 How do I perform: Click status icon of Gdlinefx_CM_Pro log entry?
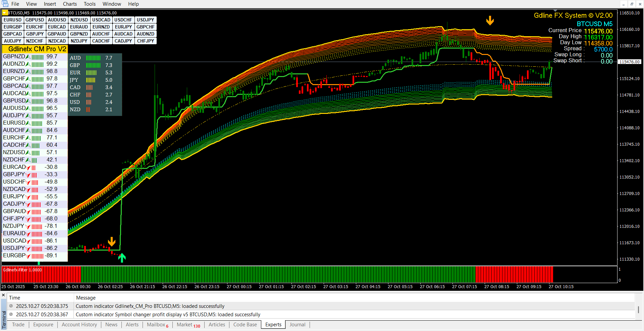(x=11, y=306)
